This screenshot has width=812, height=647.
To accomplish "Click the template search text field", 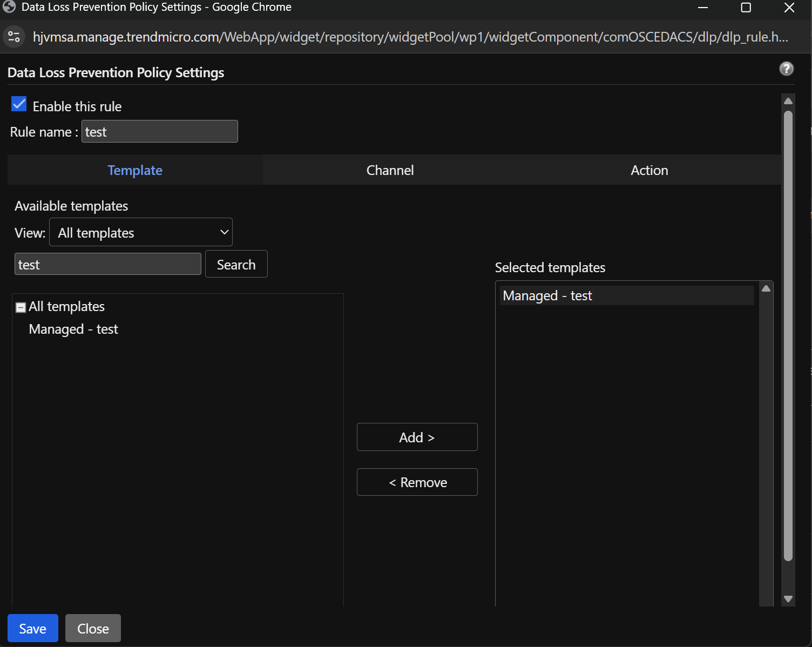I will pyautogui.click(x=108, y=264).
